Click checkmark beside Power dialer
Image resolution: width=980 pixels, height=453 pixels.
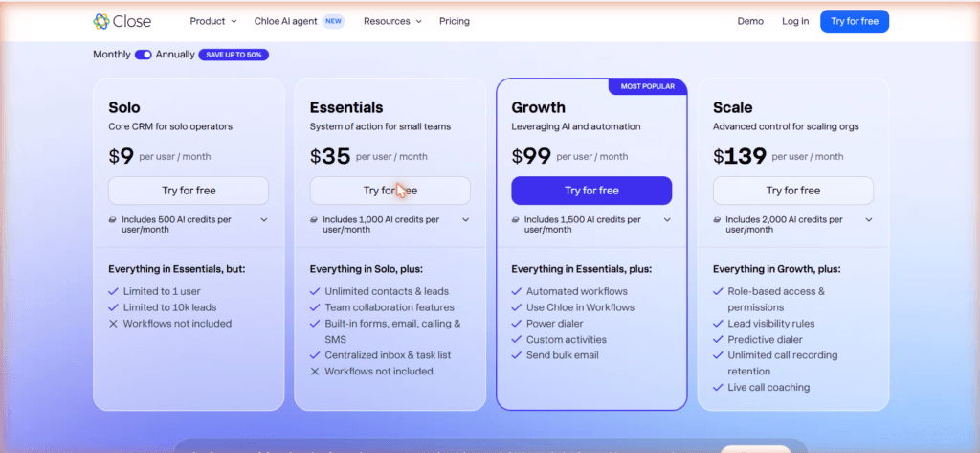(516, 324)
